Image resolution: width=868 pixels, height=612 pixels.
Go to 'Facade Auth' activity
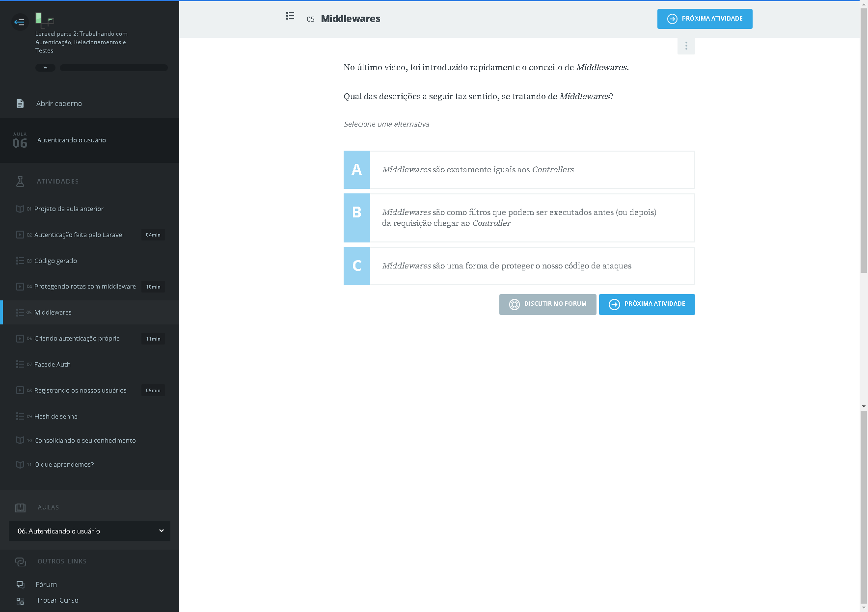[x=53, y=365]
